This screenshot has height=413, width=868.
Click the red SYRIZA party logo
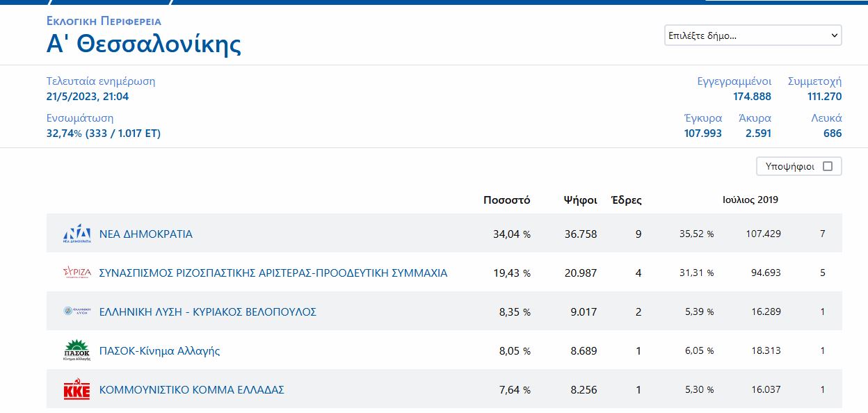coord(77,273)
